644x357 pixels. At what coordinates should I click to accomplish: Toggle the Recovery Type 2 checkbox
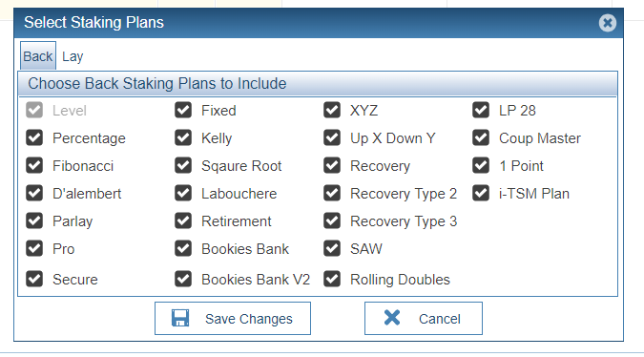332,193
